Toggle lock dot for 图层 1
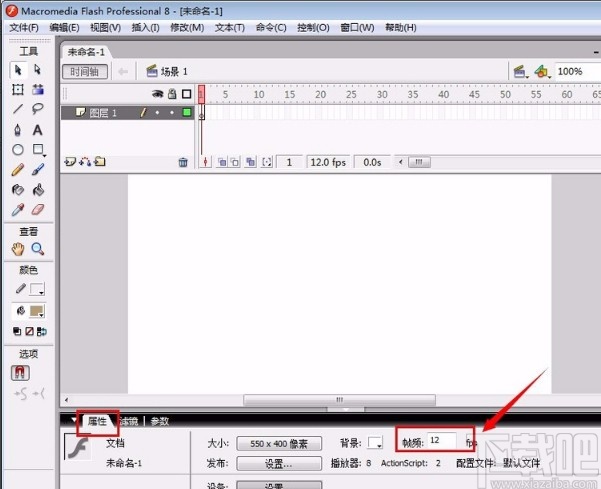The width and height of the screenshot is (601, 489). point(172,112)
